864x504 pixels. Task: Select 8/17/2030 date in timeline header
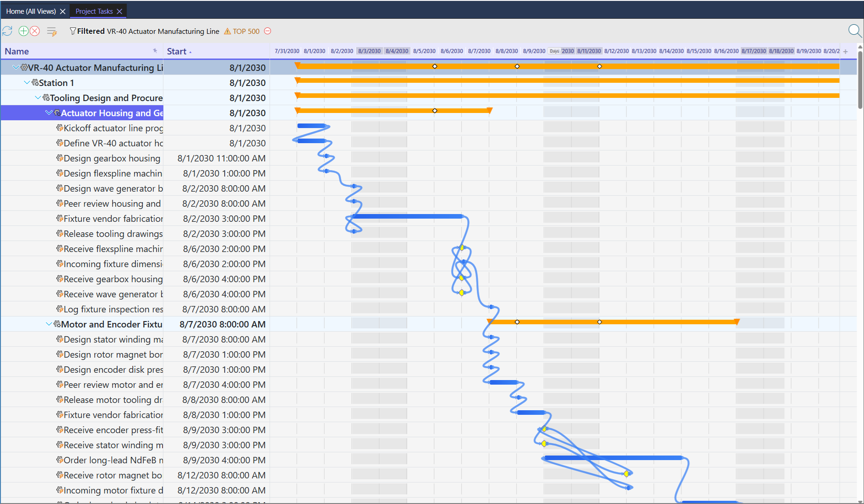coord(754,51)
